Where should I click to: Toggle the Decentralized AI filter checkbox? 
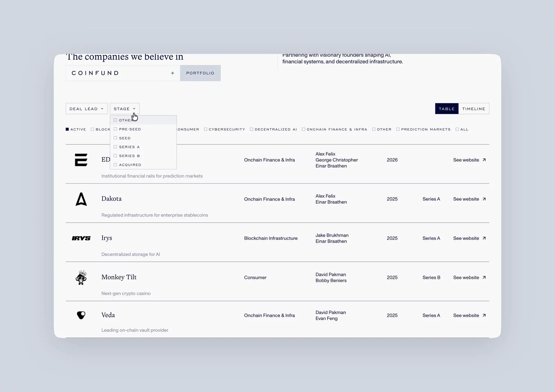click(x=251, y=129)
